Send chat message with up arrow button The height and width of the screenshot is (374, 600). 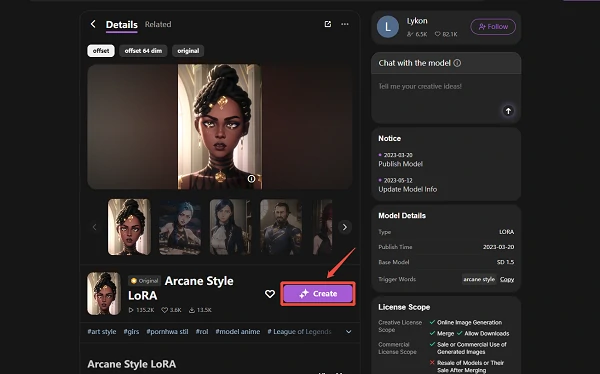[x=508, y=111]
